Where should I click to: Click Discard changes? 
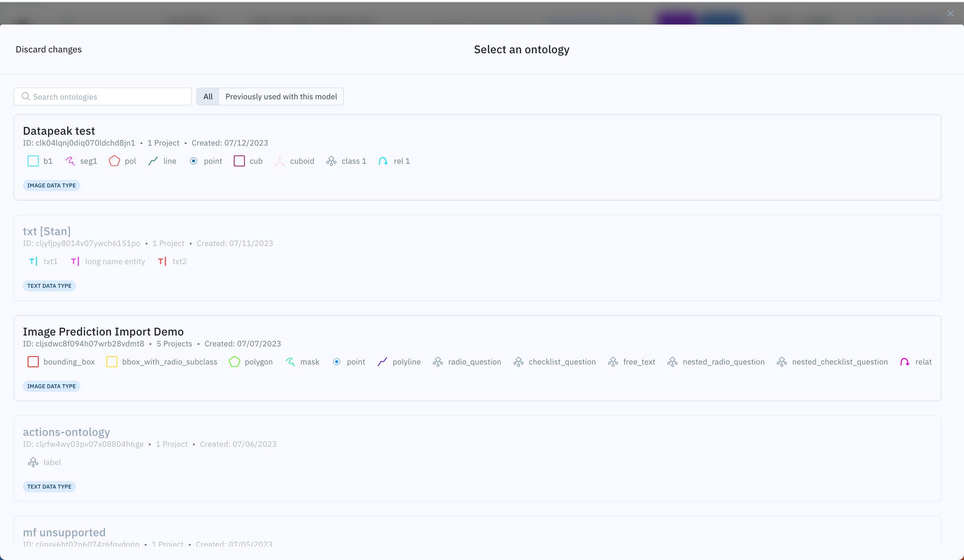49,49
